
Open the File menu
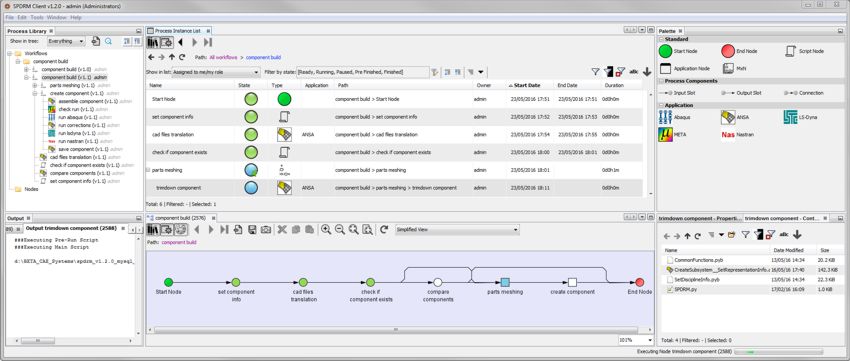[9, 18]
